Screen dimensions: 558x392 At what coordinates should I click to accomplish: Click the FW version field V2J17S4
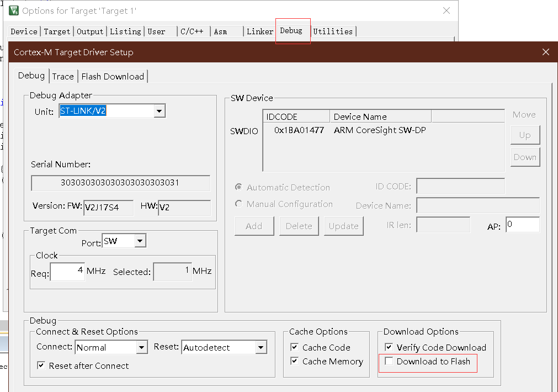(109, 208)
